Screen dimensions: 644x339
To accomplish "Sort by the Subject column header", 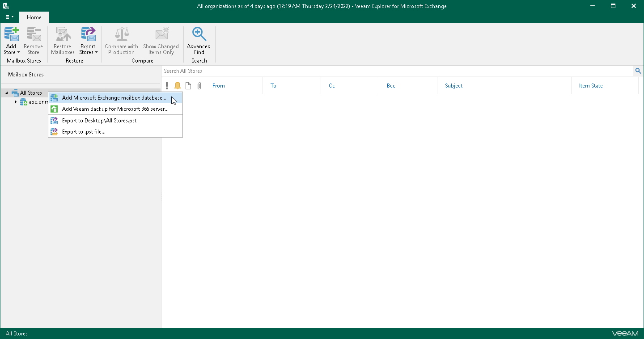I will (453, 86).
